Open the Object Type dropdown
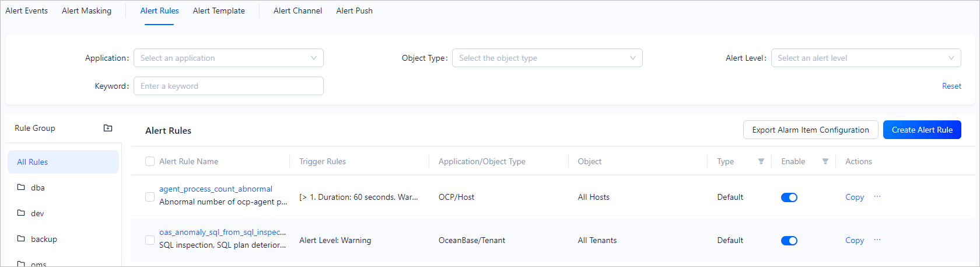The image size is (980, 267). click(x=547, y=58)
